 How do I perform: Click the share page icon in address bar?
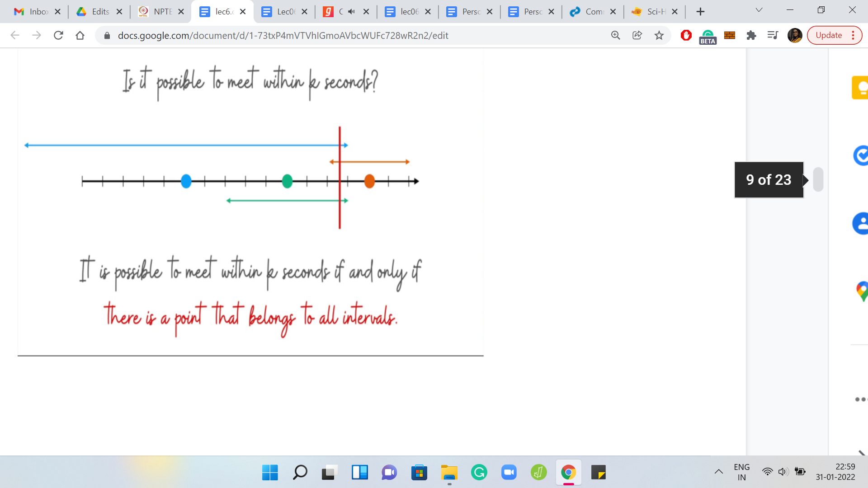pos(637,35)
